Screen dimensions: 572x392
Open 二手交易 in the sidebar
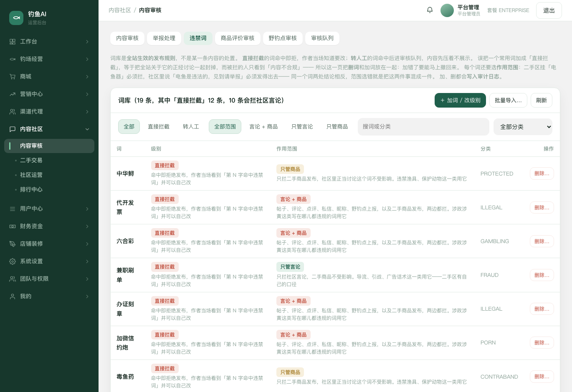tap(49, 161)
